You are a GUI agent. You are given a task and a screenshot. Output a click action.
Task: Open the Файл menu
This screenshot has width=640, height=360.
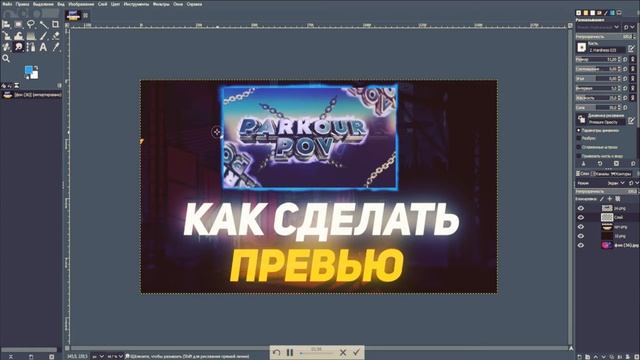[x=7, y=4]
